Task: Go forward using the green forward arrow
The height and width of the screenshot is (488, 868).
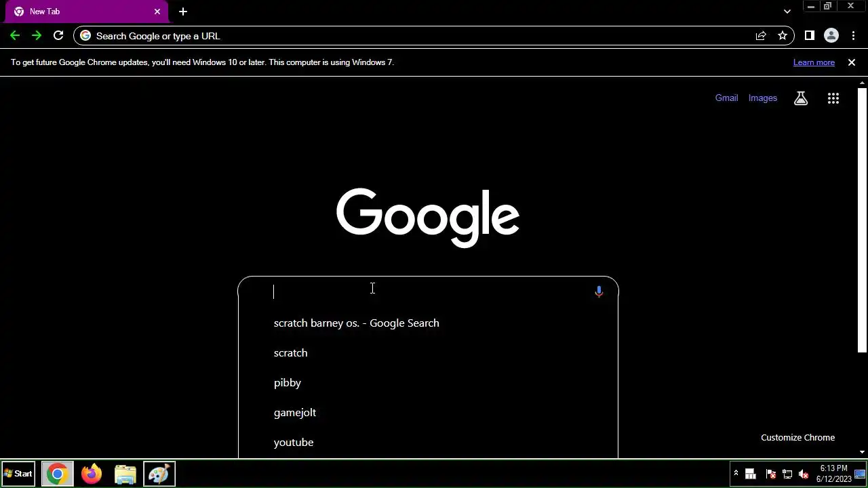Action: (x=37, y=36)
